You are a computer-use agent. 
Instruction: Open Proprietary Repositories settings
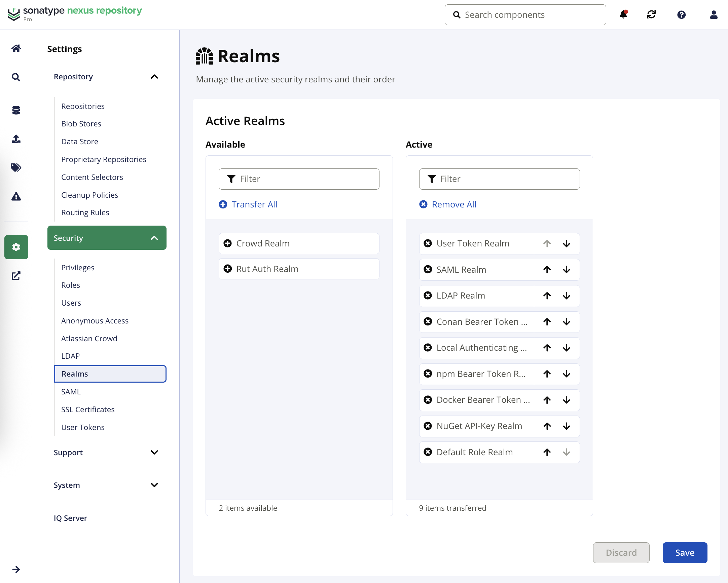coord(104,159)
